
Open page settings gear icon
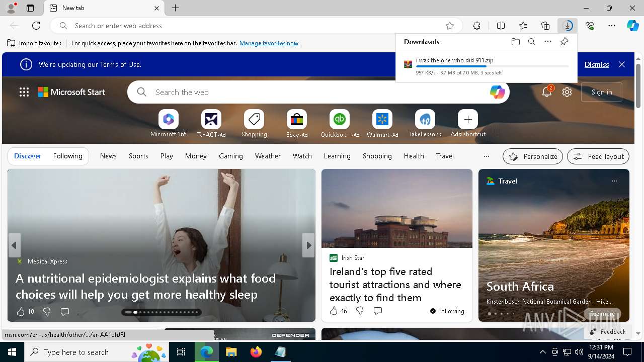coord(567,92)
